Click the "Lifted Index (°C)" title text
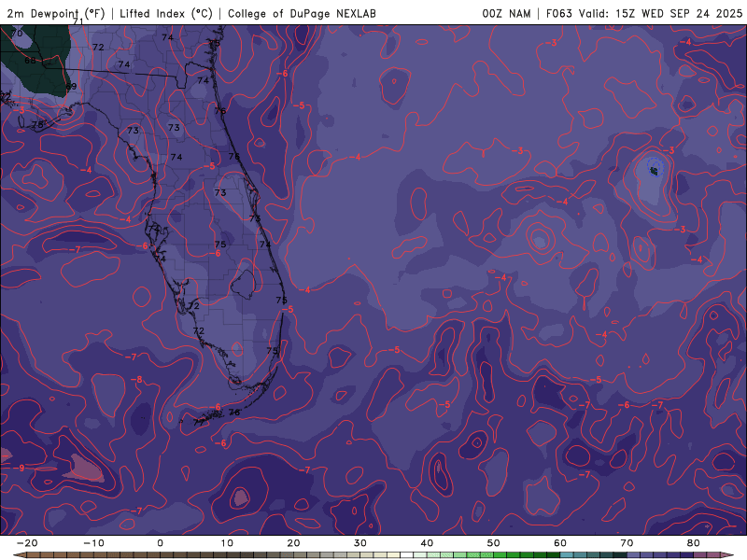This screenshot has height=560, width=747. tap(166, 14)
